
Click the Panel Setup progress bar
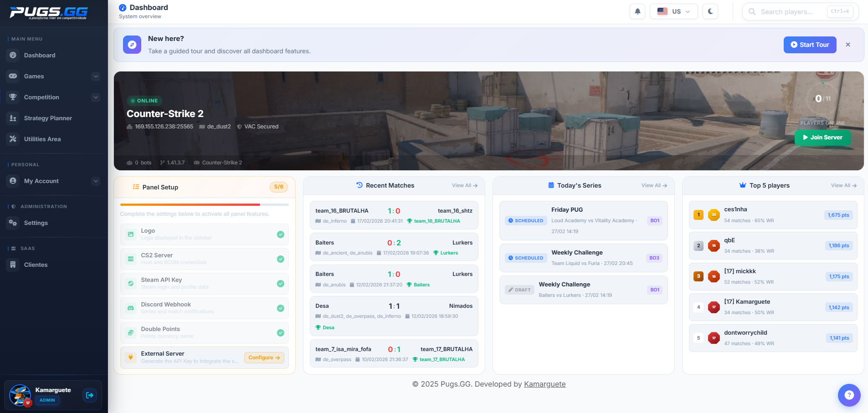click(204, 205)
